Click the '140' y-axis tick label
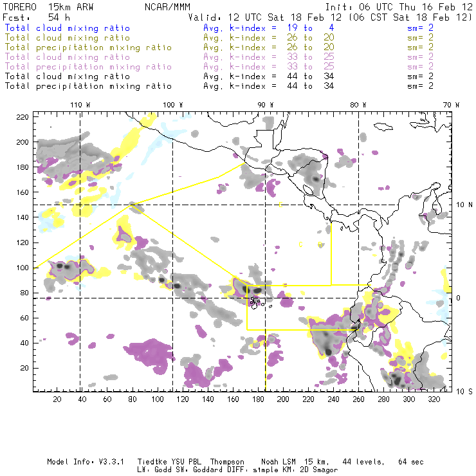476x476 pixels. coord(23,217)
